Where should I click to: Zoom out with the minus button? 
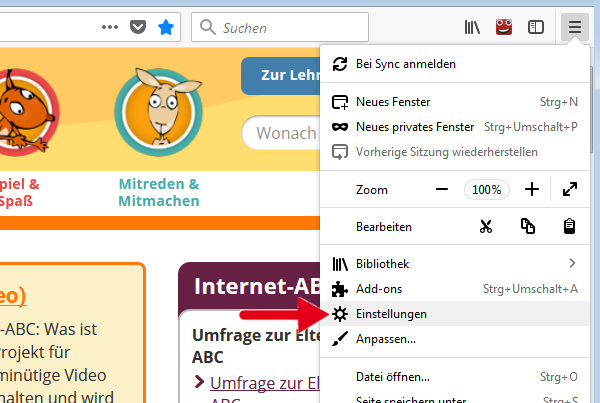(x=442, y=189)
